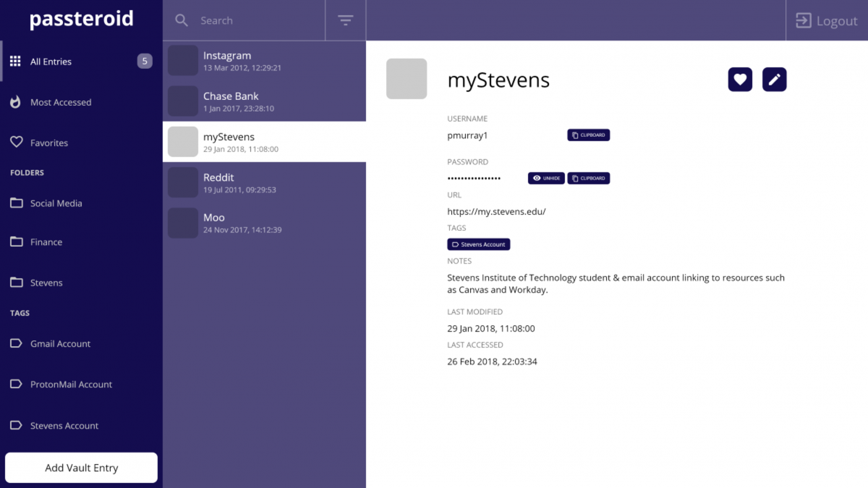The image size is (868, 488).
Task: Filter by Gmail Account tag
Action: [x=60, y=344]
